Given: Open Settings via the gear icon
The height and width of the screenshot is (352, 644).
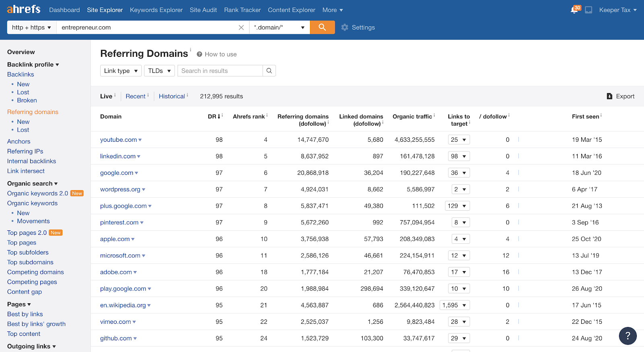Looking at the screenshot, I should [345, 27].
